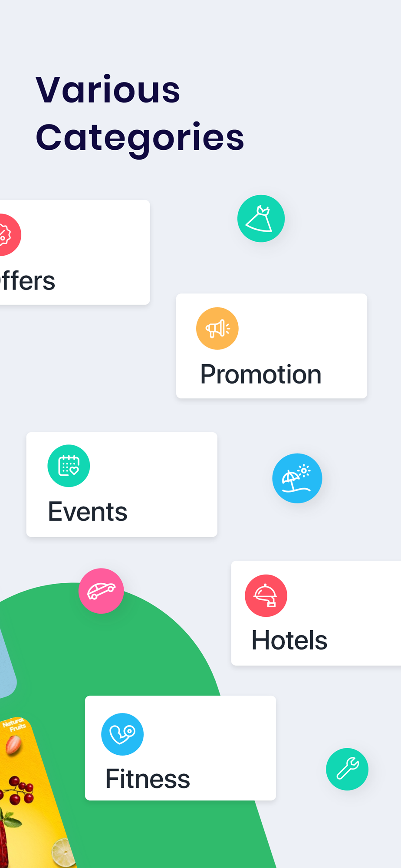
Task: Tap the Hotels text label
Action: pos(289,640)
